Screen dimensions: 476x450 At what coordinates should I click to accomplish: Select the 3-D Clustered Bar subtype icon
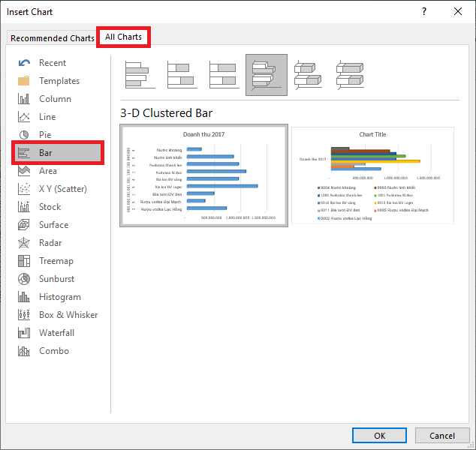pos(267,75)
